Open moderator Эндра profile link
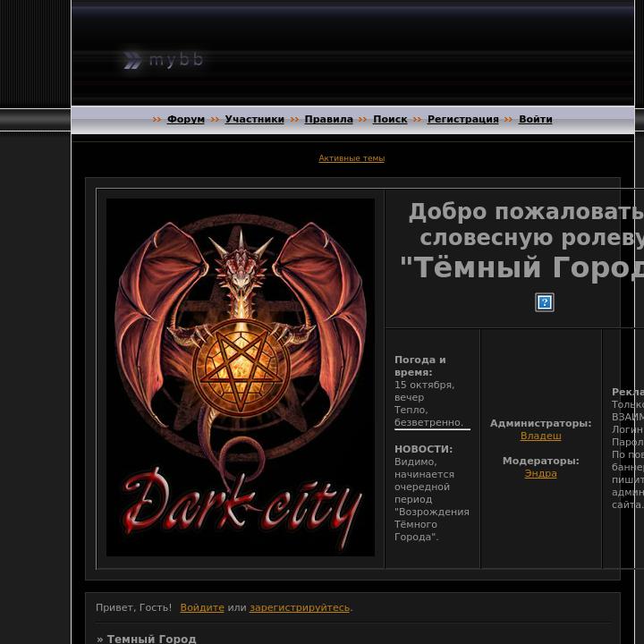644x644 pixels. (x=540, y=473)
